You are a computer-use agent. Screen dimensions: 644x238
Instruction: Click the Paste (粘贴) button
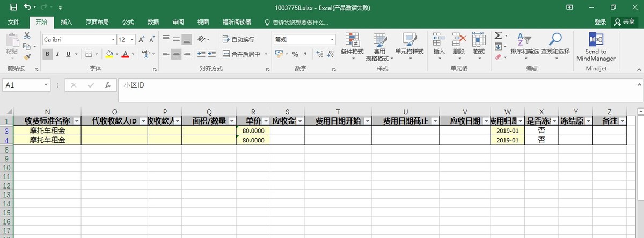[11, 44]
